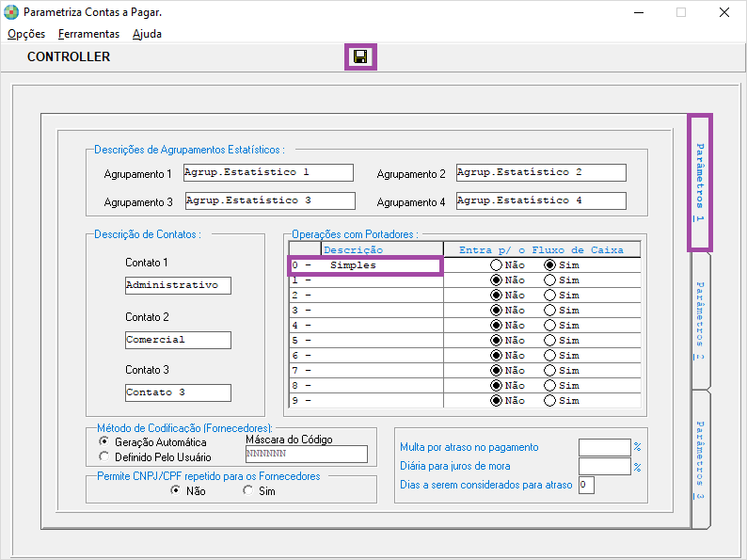747x560 pixels.
Task: Click the Dias a serem considerados field
Action: pyautogui.click(x=586, y=485)
